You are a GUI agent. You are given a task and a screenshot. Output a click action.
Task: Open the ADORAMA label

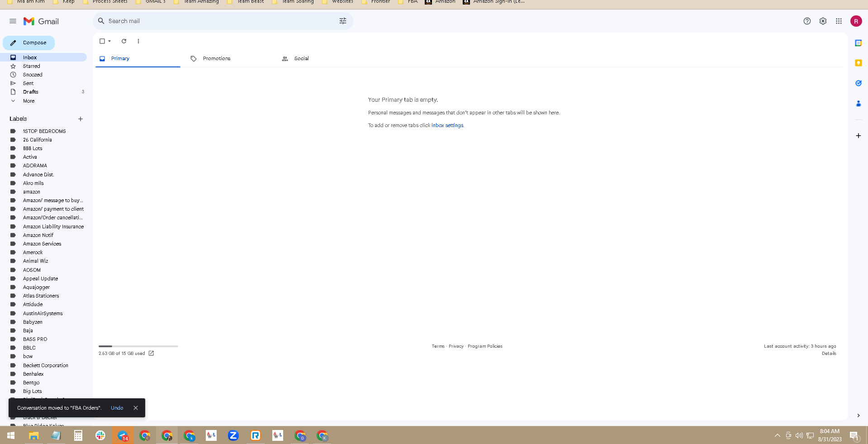[35, 165]
